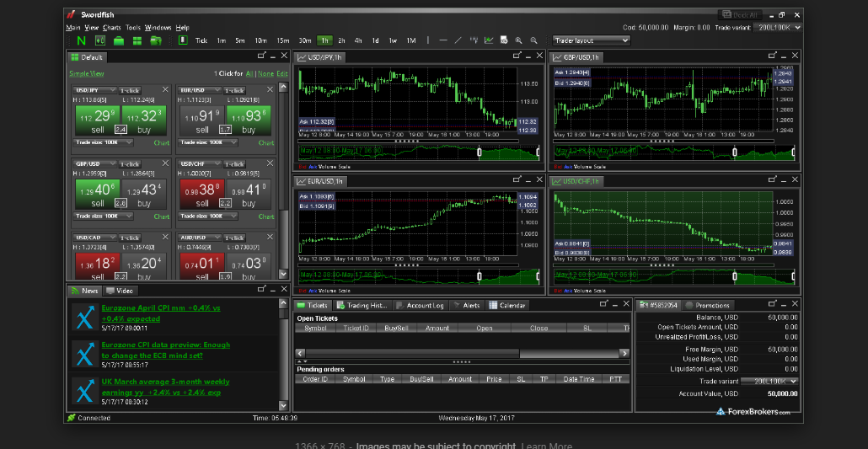
Task: Click the Dock All button
Action: (x=740, y=15)
